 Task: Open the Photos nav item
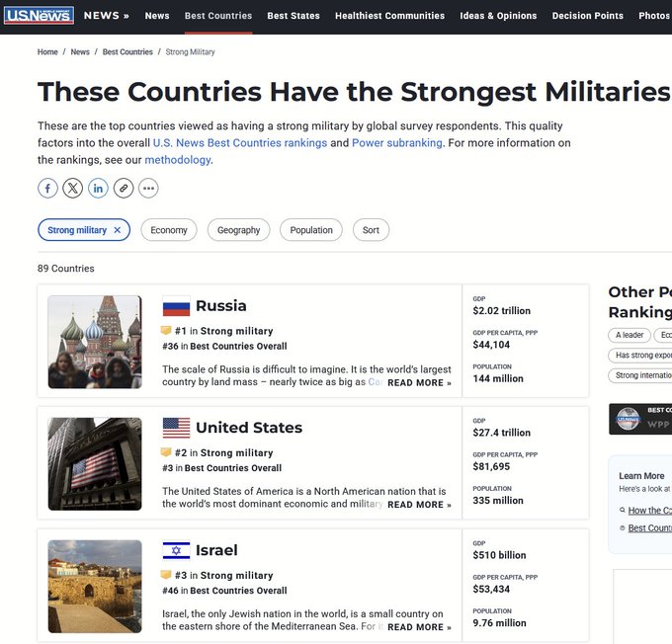pos(654,16)
